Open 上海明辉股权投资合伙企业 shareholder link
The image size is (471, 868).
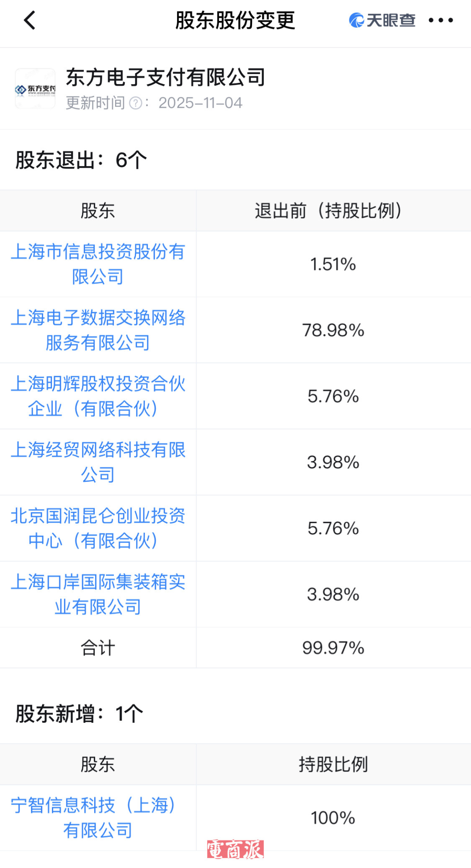tap(98, 396)
